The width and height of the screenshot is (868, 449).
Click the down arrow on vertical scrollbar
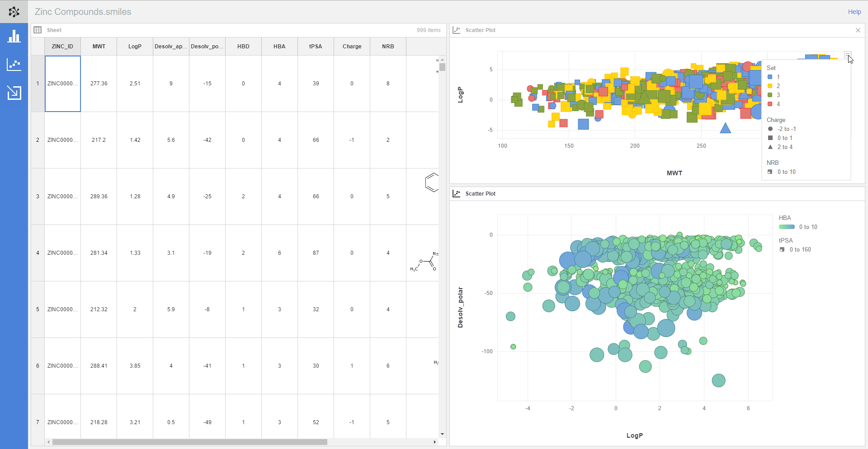click(442, 434)
